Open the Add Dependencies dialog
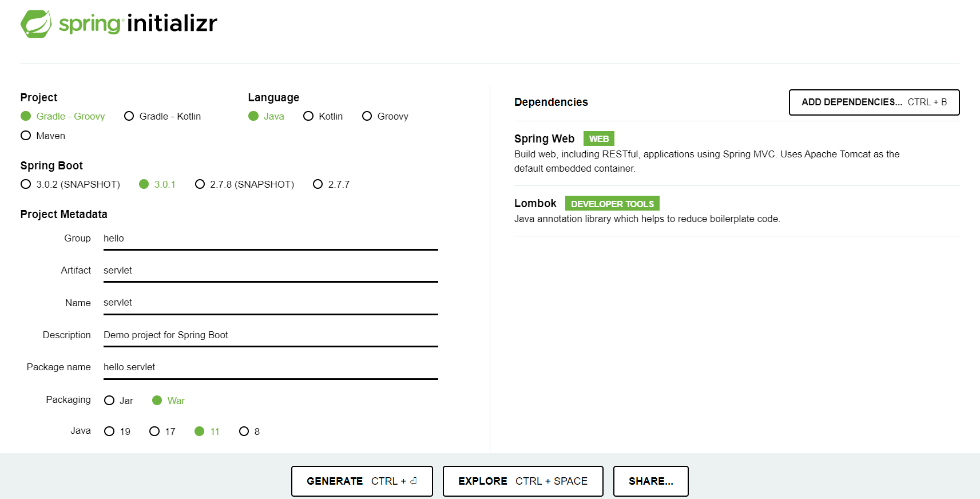This screenshot has height=499, width=980. [874, 102]
